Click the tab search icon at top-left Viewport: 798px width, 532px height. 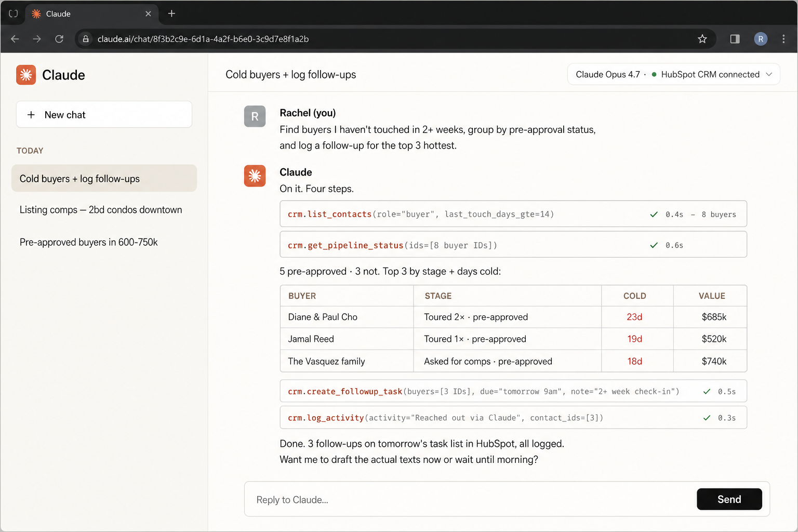(14, 14)
